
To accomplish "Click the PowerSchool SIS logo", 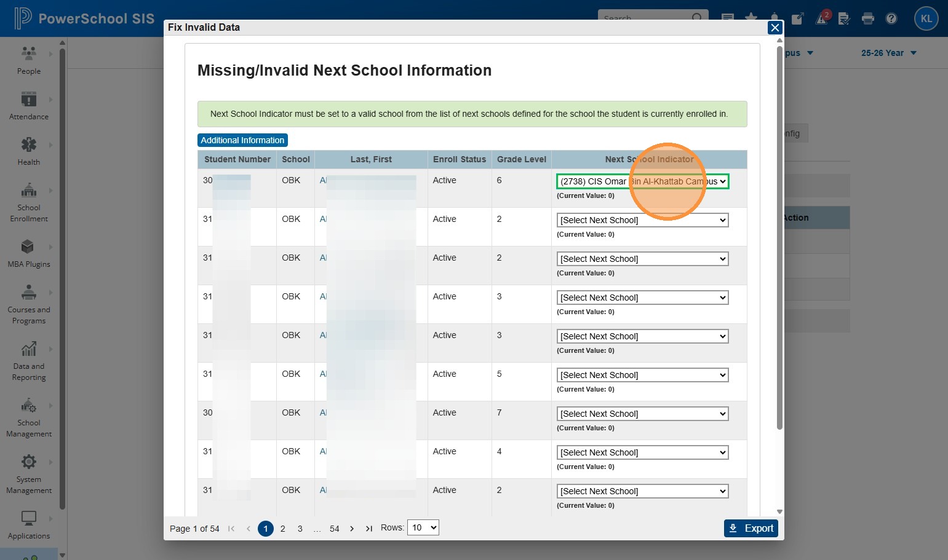I will (84, 18).
